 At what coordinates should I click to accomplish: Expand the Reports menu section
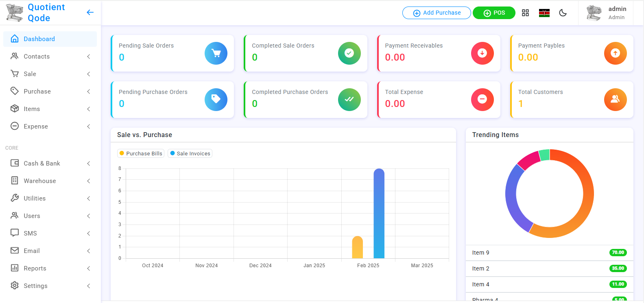coord(50,268)
